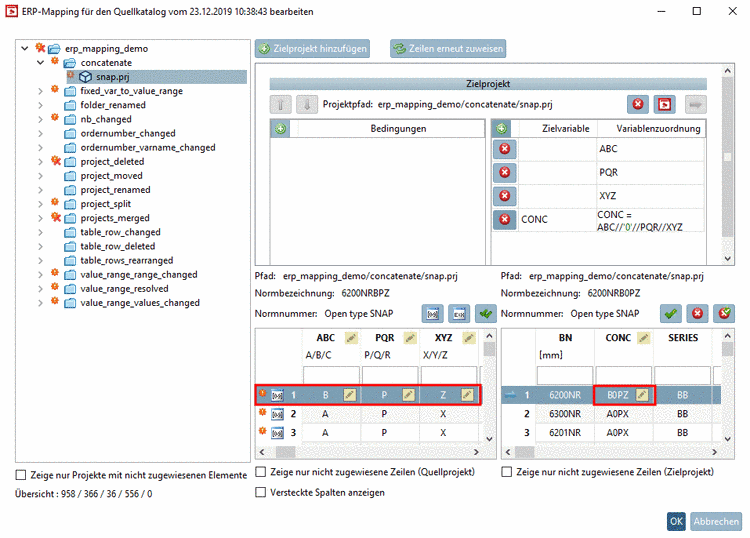Click Zielprojekt panel vertical scrollbar down arrow

pos(727,258)
